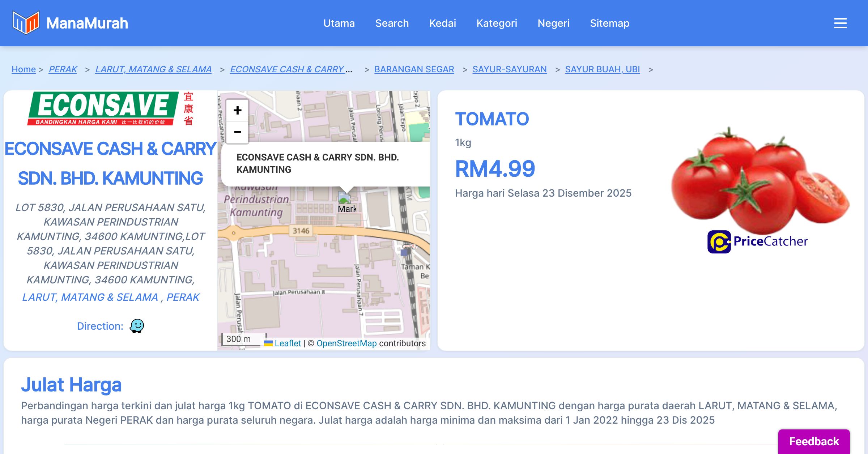Image resolution: width=868 pixels, height=454 pixels.
Task: Open the Kategori menu item
Action: click(x=497, y=23)
